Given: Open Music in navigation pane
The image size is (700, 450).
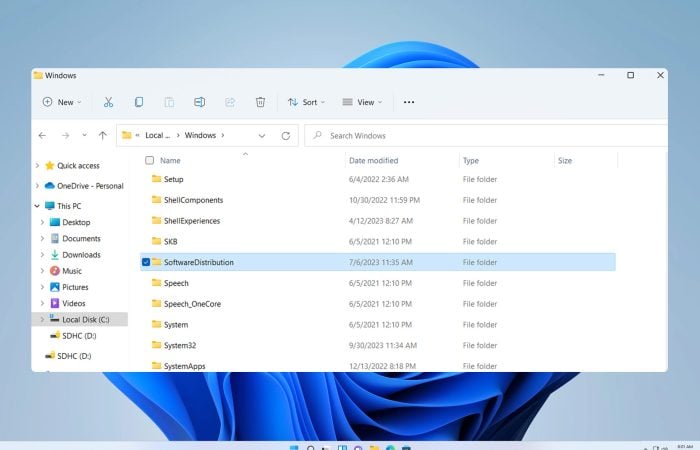Looking at the screenshot, I should (x=72, y=271).
